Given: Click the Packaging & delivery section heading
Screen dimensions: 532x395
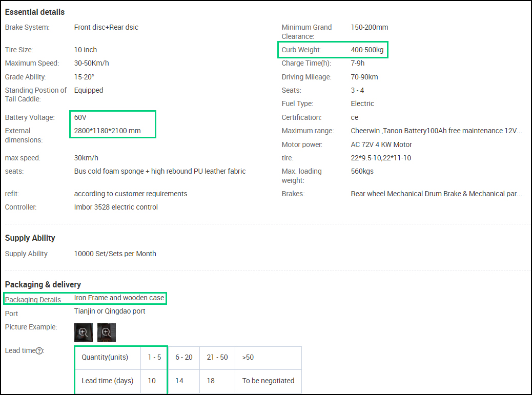Looking at the screenshot, I should [x=43, y=284].
